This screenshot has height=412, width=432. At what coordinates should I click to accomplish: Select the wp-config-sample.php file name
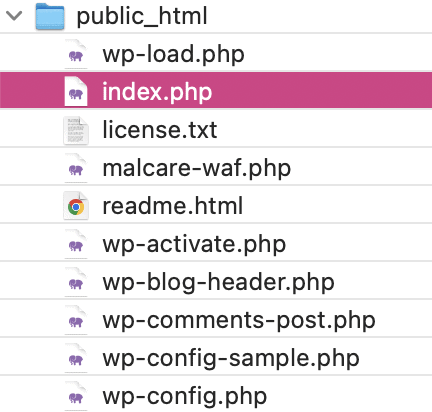coord(231,358)
